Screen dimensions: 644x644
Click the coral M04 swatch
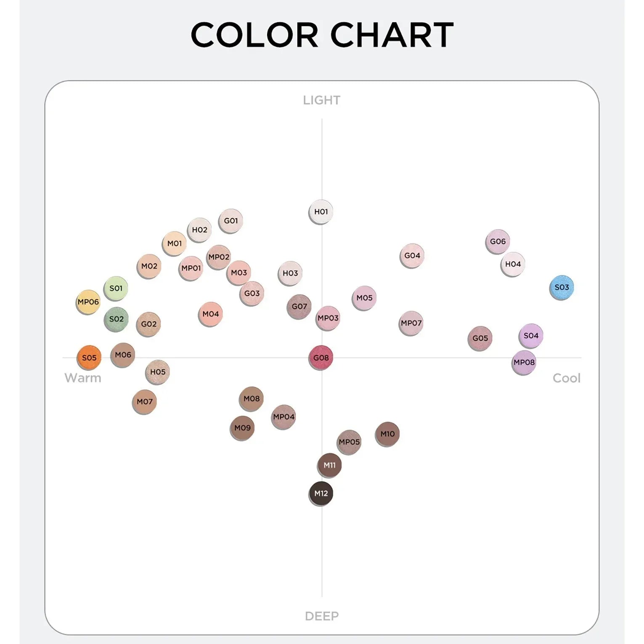[210, 314]
